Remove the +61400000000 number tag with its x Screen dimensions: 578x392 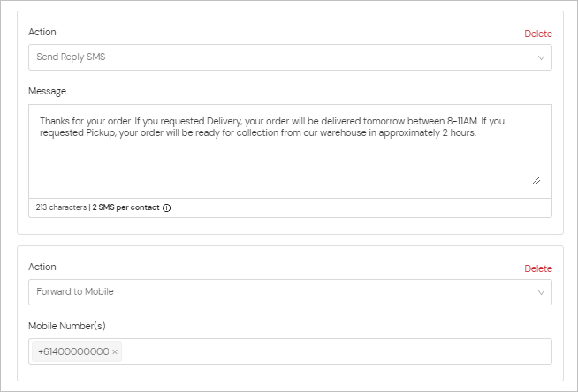pos(115,352)
